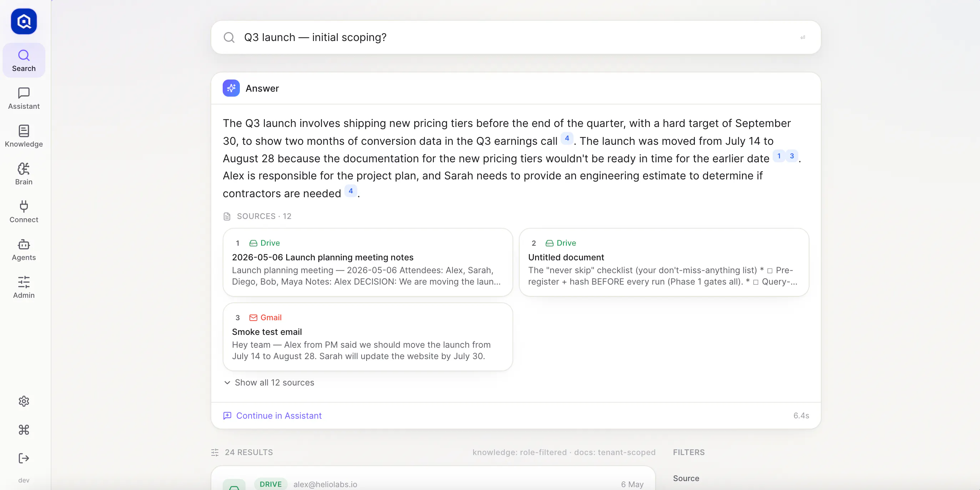The width and height of the screenshot is (980, 490).
Task: Open the command shortcut icon
Action: click(24, 430)
